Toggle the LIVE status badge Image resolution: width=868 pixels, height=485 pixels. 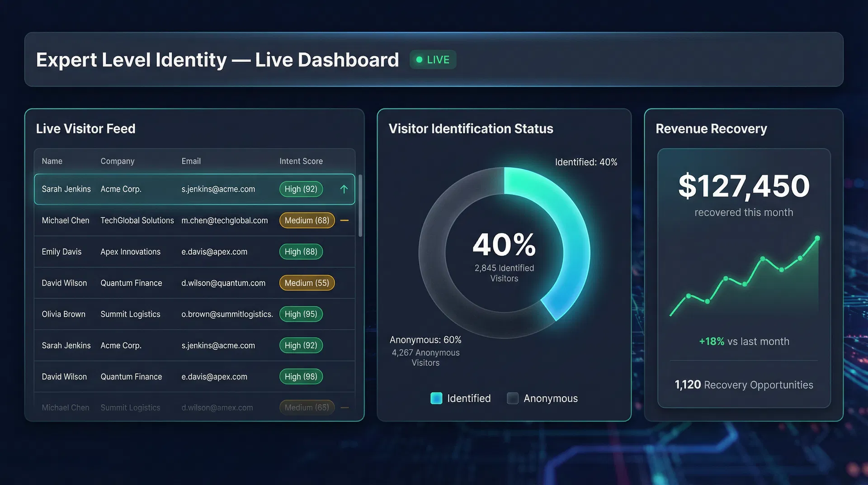tap(432, 59)
